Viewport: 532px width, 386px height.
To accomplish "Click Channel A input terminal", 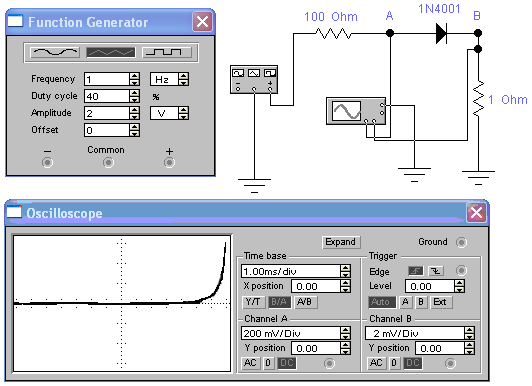I will tap(329, 363).
